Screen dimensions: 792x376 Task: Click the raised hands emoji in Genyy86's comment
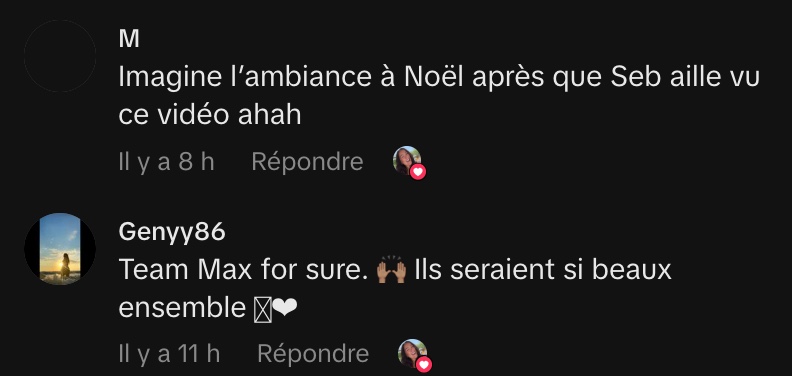point(391,271)
